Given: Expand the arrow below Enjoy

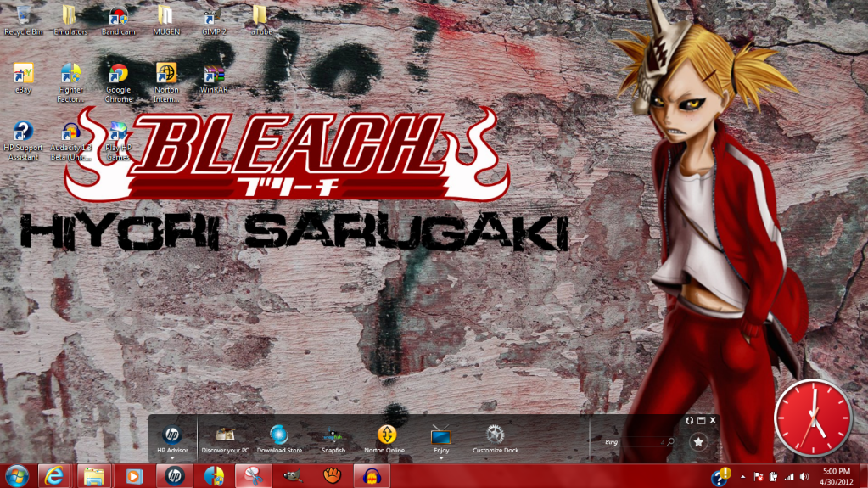Looking at the screenshot, I should (x=441, y=458).
